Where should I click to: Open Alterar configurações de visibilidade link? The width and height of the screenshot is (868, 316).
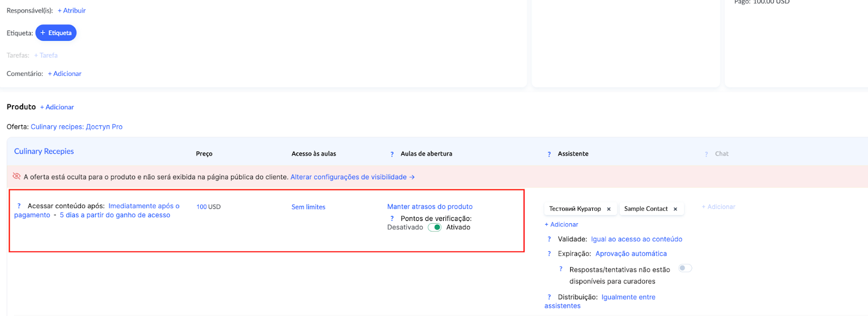pyautogui.click(x=352, y=177)
